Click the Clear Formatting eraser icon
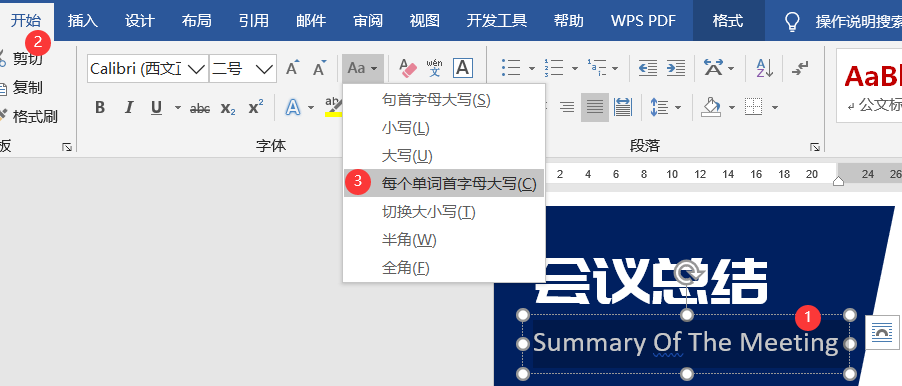 (408, 68)
